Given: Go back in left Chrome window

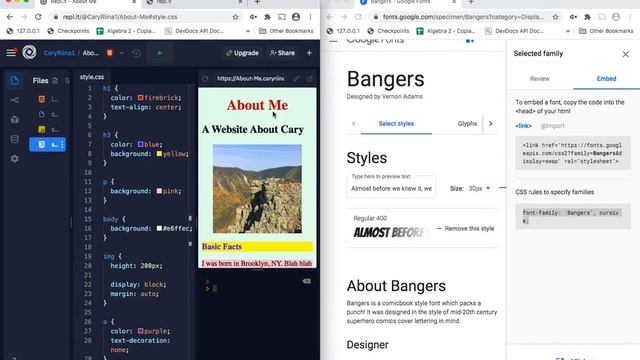Looking at the screenshot, I should pyautogui.click(x=10, y=17).
